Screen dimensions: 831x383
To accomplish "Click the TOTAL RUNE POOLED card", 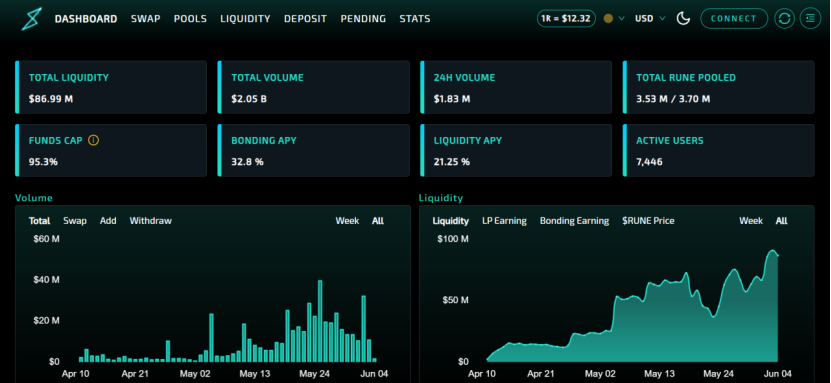I will point(719,87).
